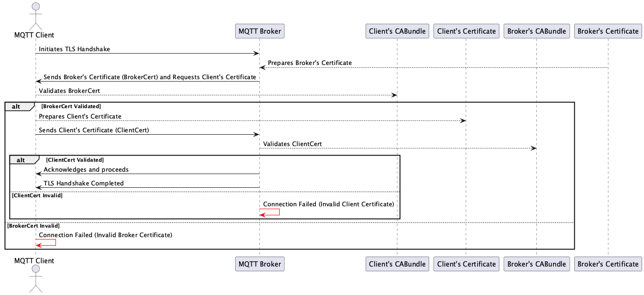Click the top "MQTT Client" actor label
The width and height of the screenshot is (644, 295).
click(x=34, y=35)
